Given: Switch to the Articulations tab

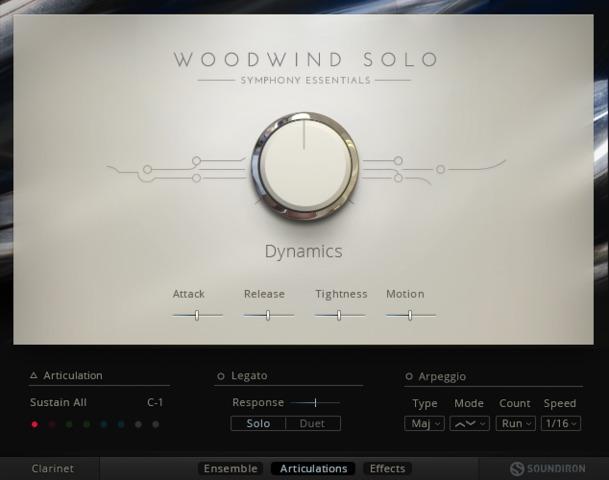Looking at the screenshot, I should 313,468.
